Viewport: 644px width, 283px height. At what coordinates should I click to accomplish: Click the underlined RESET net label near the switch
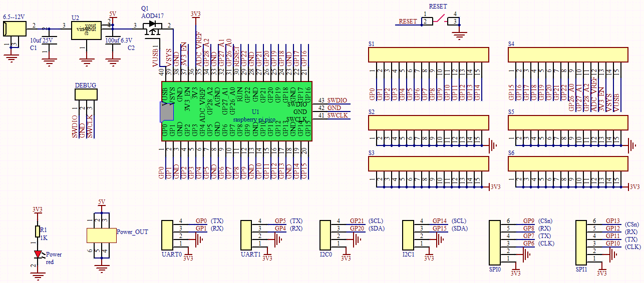point(408,21)
